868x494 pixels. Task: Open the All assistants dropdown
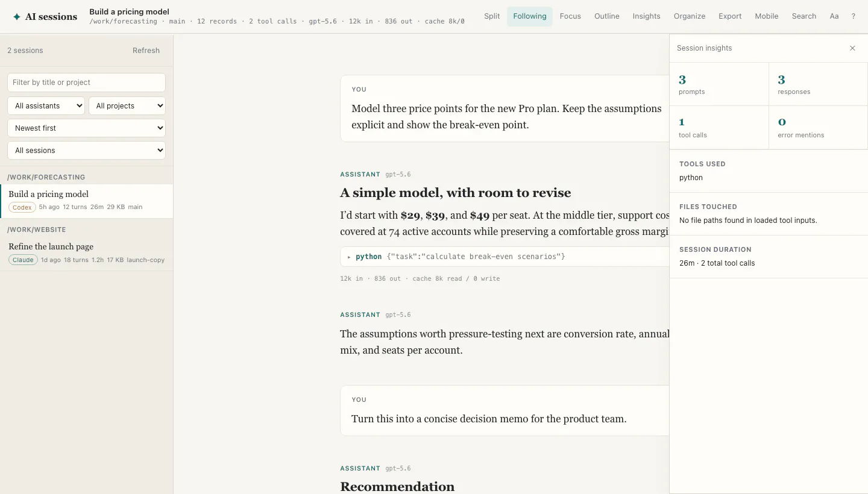[x=46, y=105]
